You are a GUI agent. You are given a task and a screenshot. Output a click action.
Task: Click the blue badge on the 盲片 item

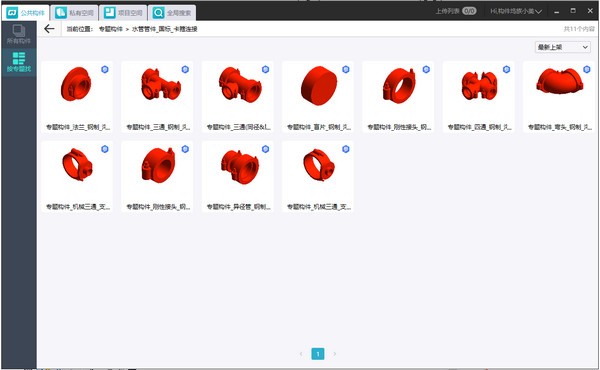coord(346,69)
